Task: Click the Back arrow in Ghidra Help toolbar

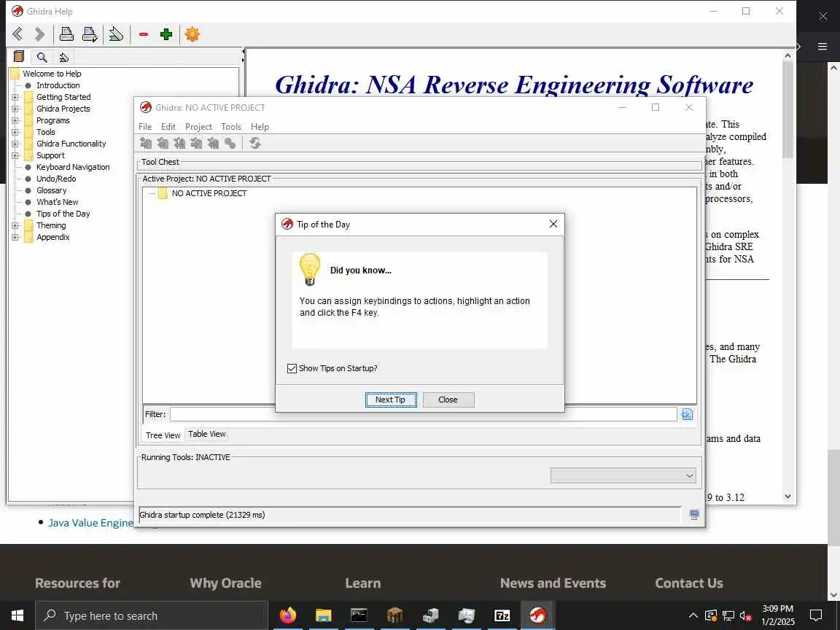Action: (x=17, y=34)
